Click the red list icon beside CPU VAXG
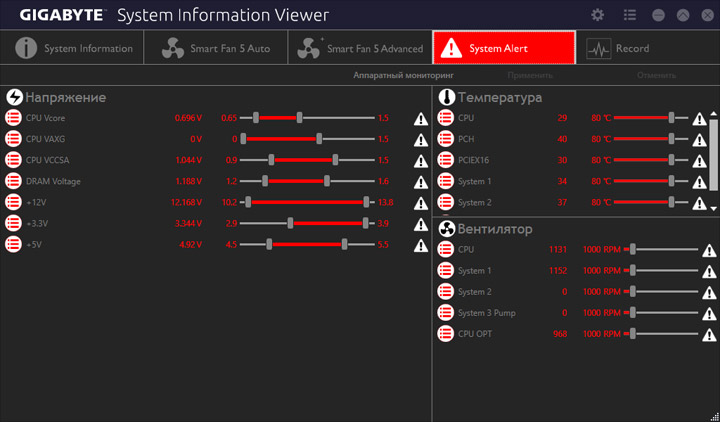This screenshot has height=422, width=720. click(x=13, y=139)
